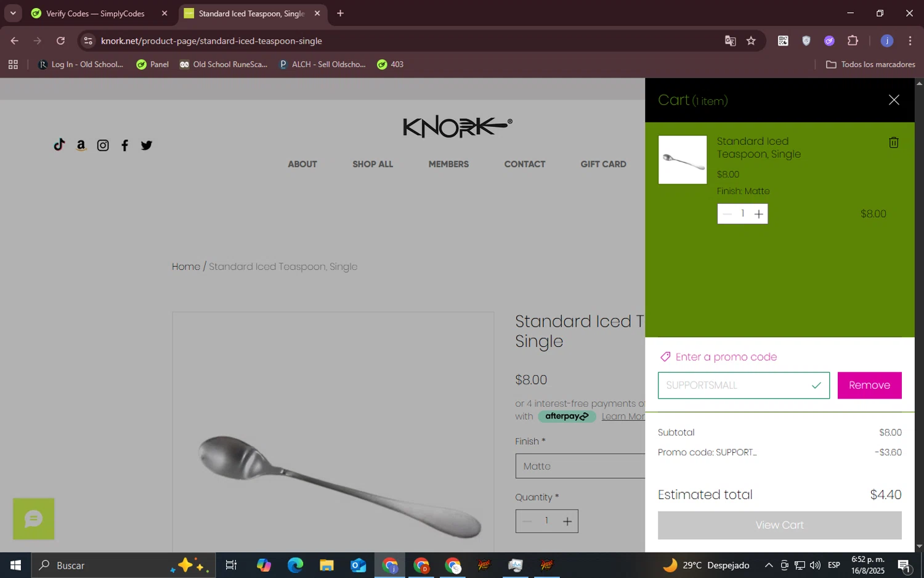The image size is (924, 578).
Task: Go back to previous page
Action: 14,41
